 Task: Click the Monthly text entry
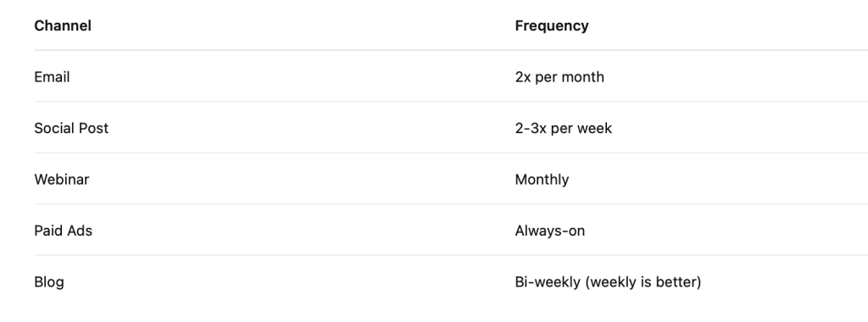(x=542, y=180)
